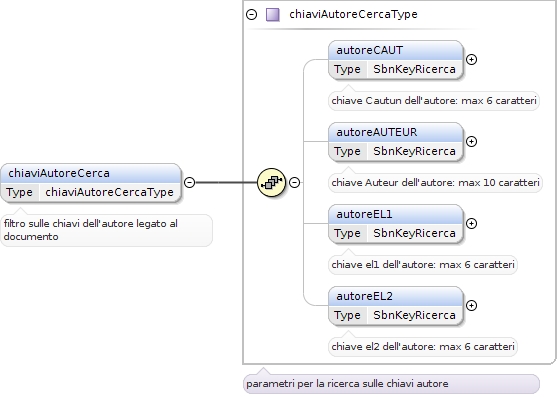Click annotation 'chiave el2 dell'autore: max 6 caratteri'

[423, 347]
